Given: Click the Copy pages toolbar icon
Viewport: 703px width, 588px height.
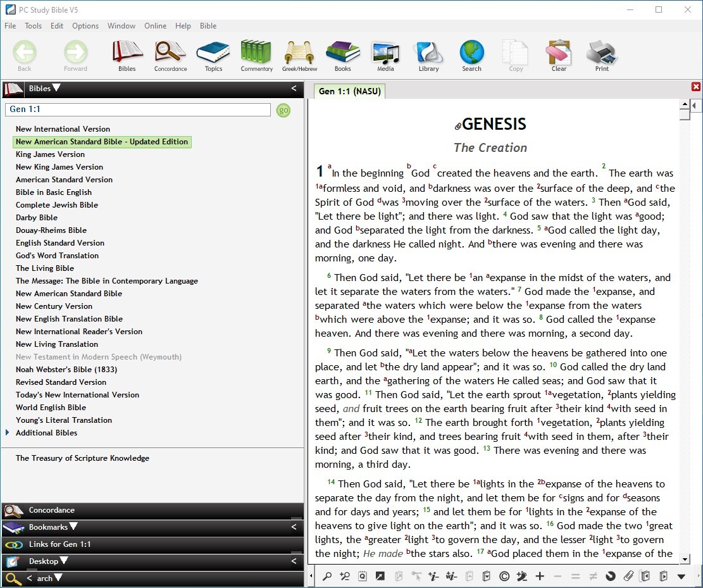Looking at the screenshot, I should (x=516, y=56).
